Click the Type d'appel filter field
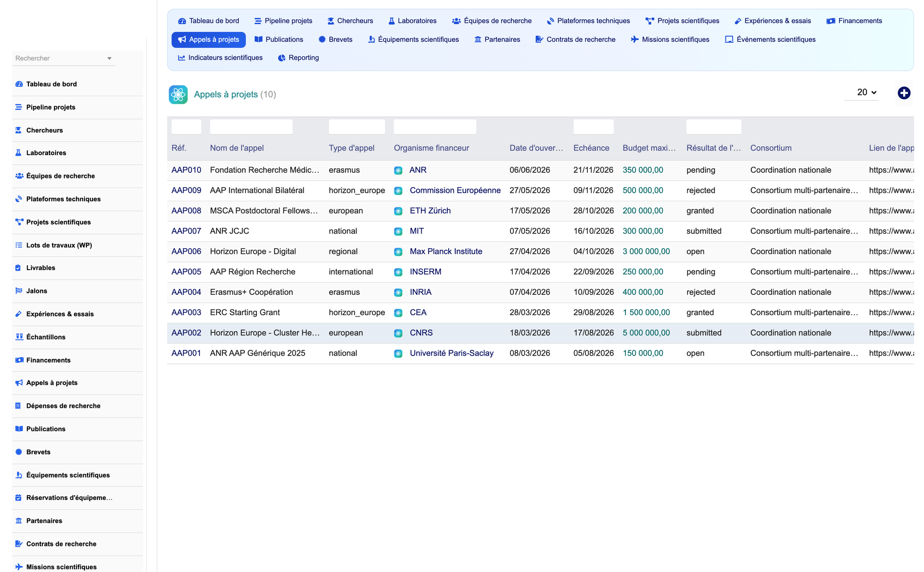The image size is (924, 572). tap(357, 127)
